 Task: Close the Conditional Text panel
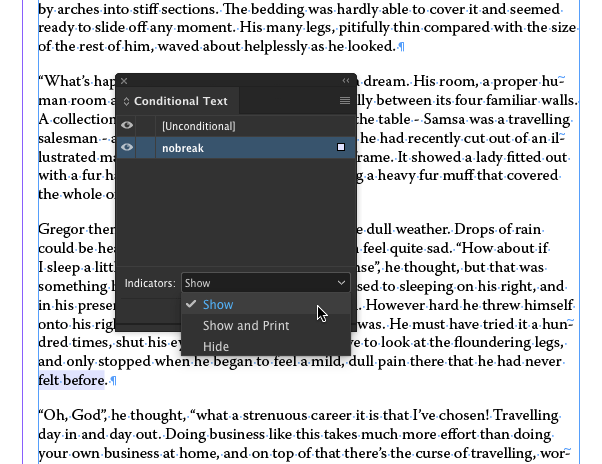124,81
